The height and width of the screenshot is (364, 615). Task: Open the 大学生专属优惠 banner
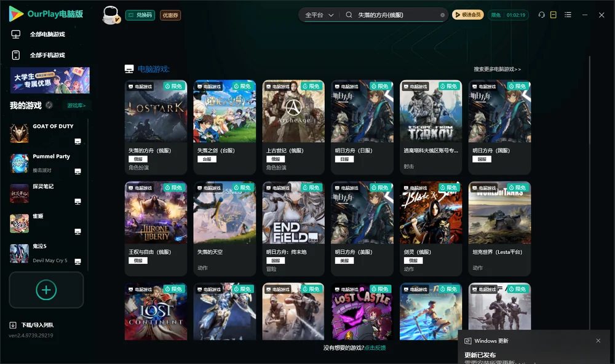coord(50,80)
